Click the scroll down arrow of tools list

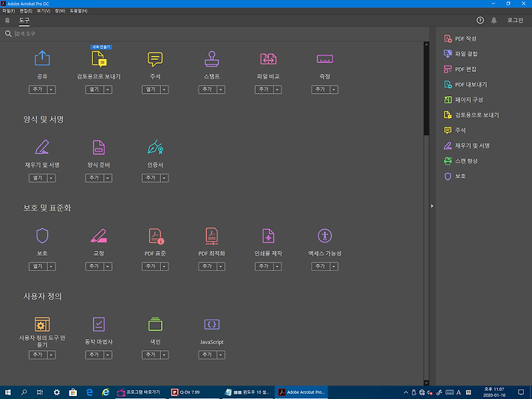[426, 383]
